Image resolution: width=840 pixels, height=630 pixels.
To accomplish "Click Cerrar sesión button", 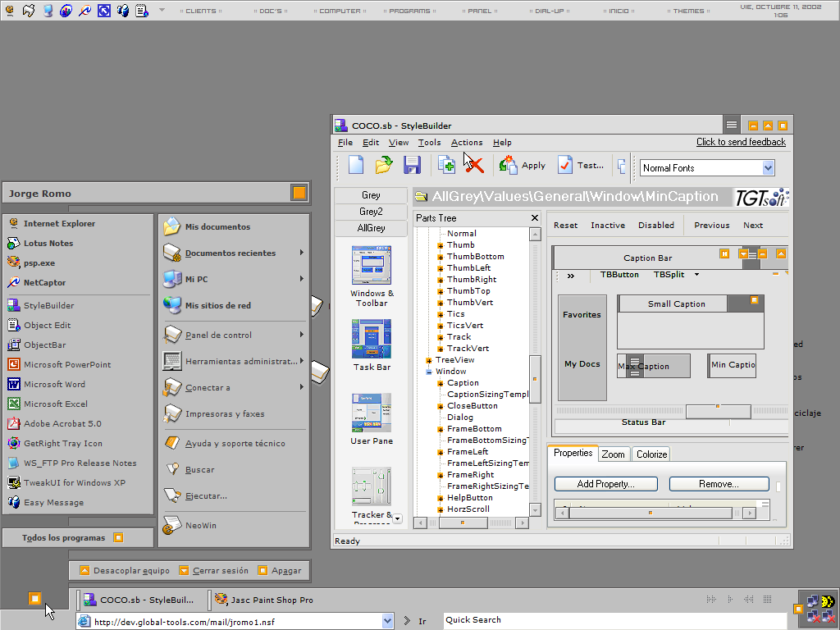I will [x=214, y=571].
